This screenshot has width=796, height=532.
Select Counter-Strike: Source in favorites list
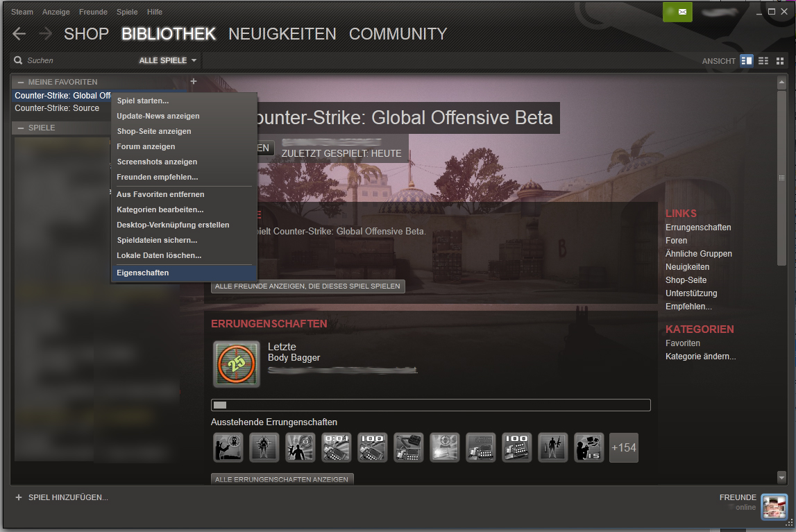[57, 108]
